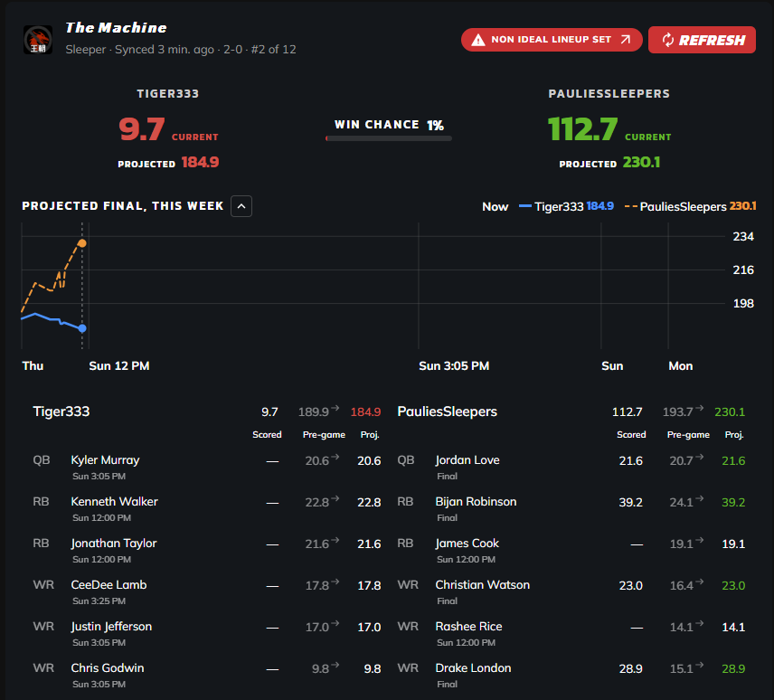Click the Non Ideal Lineup Set warning button

pyautogui.click(x=552, y=40)
